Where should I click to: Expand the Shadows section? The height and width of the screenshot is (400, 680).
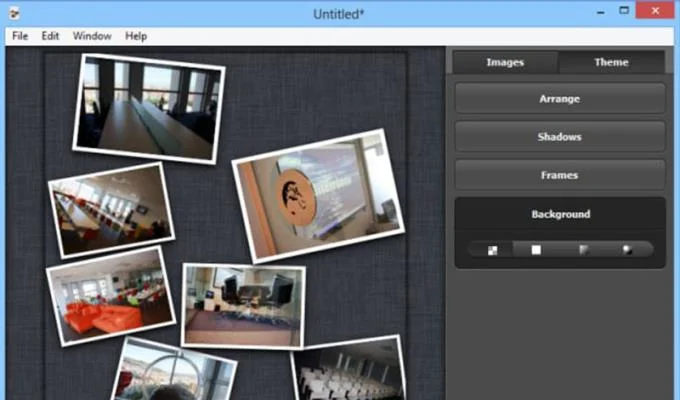click(560, 137)
